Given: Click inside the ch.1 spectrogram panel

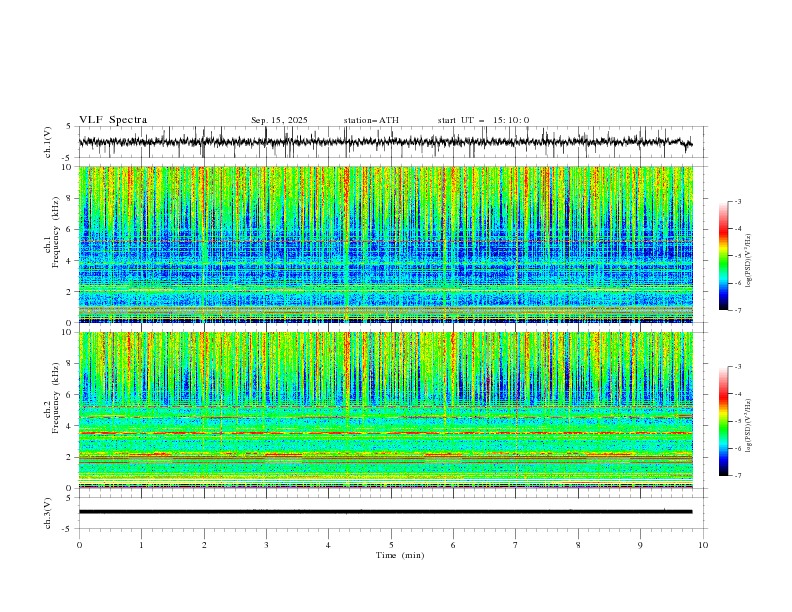Looking at the screenshot, I should pos(386,244).
